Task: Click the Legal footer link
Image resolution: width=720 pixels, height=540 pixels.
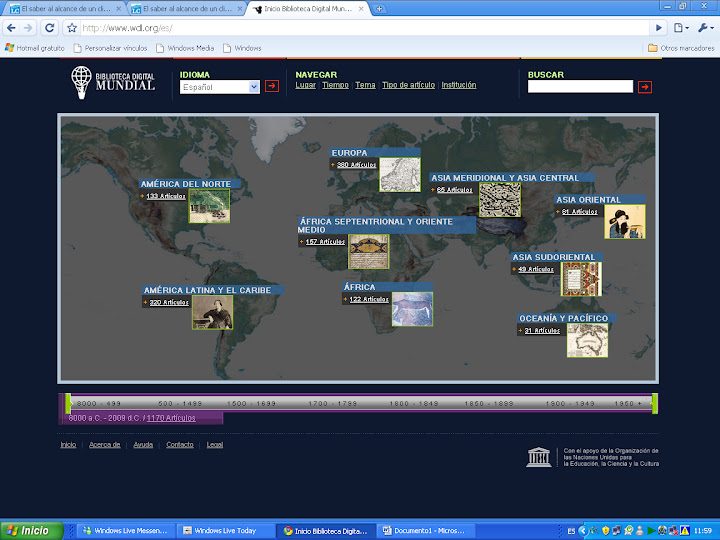Action: [x=214, y=444]
